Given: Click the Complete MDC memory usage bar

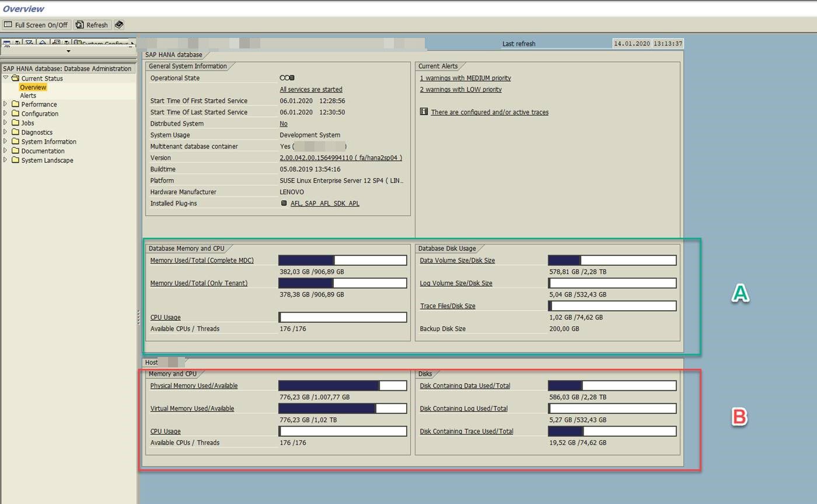Looking at the screenshot, I should [x=343, y=260].
